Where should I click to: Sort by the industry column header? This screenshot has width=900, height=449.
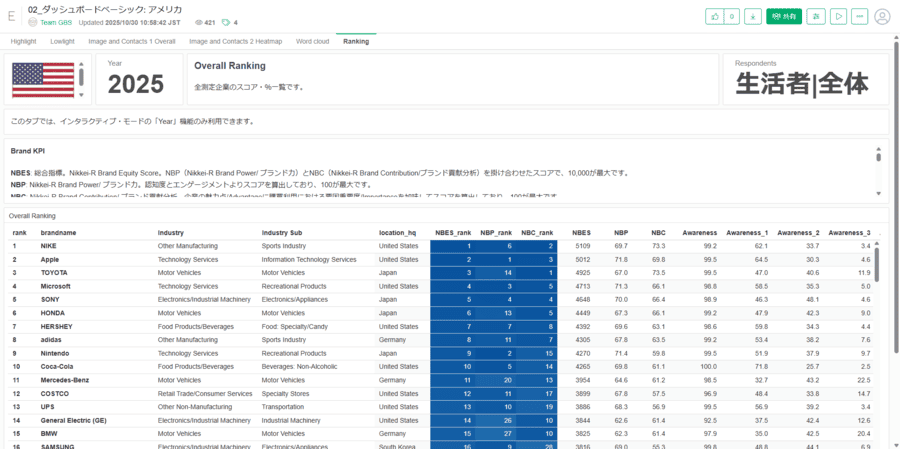pyautogui.click(x=170, y=233)
